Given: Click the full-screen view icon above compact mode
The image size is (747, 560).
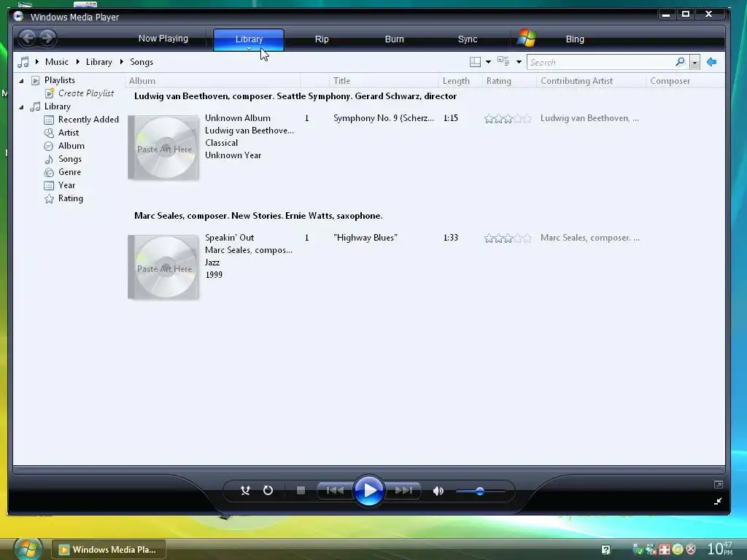Looking at the screenshot, I should pos(719,485).
